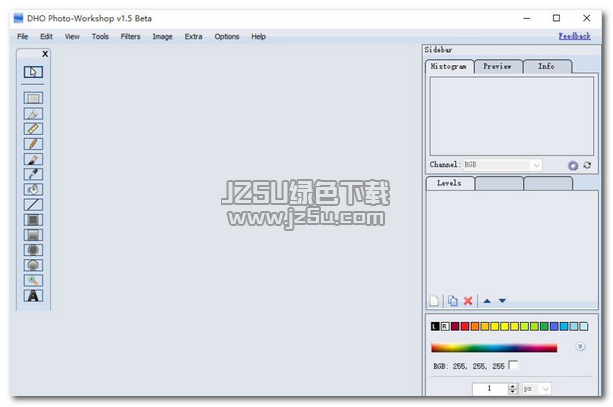
Task: Open the Options menu
Action: point(227,36)
